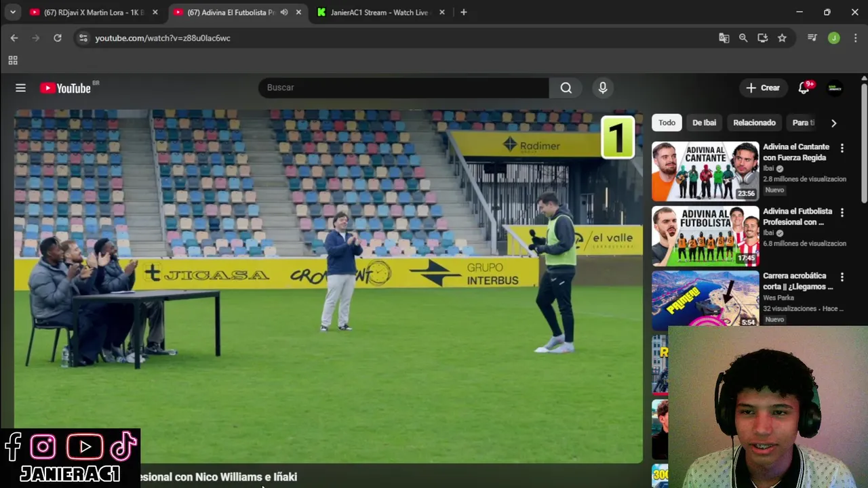
Task: Open the Chrome profile J avatar
Action: tap(834, 38)
